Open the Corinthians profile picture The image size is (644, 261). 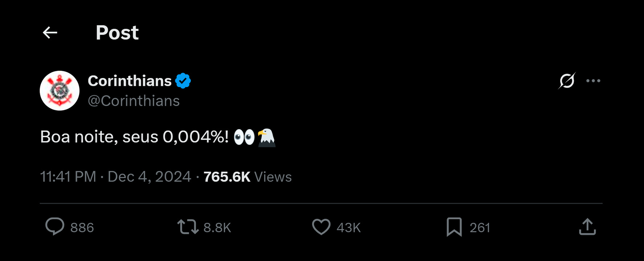pyautogui.click(x=60, y=91)
